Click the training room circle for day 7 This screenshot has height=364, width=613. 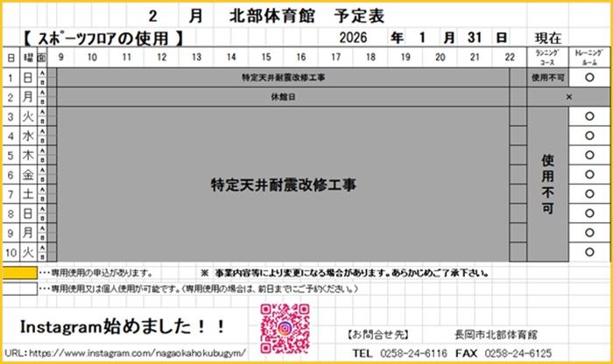588,194
